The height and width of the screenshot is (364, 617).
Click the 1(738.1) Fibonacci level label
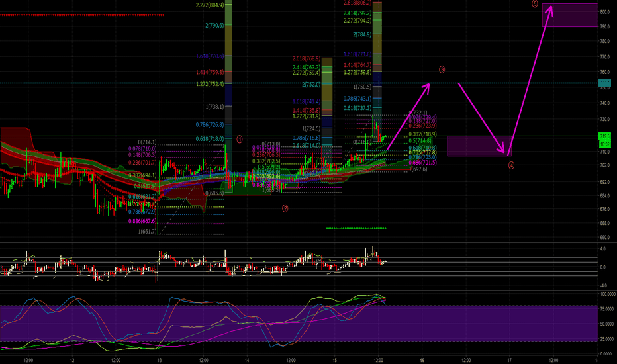coord(214,107)
